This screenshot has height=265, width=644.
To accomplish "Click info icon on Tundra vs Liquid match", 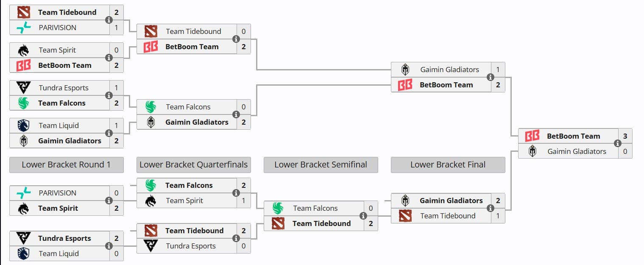I will pyautogui.click(x=109, y=246).
